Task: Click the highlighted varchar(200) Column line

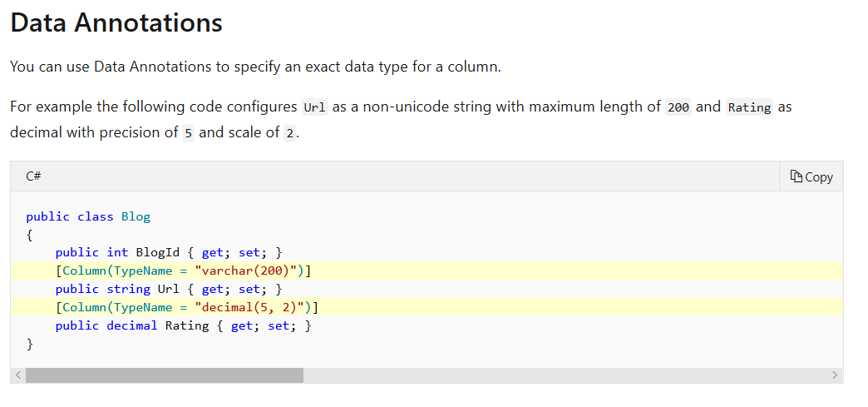Action: pyautogui.click(x=427, y=271)
